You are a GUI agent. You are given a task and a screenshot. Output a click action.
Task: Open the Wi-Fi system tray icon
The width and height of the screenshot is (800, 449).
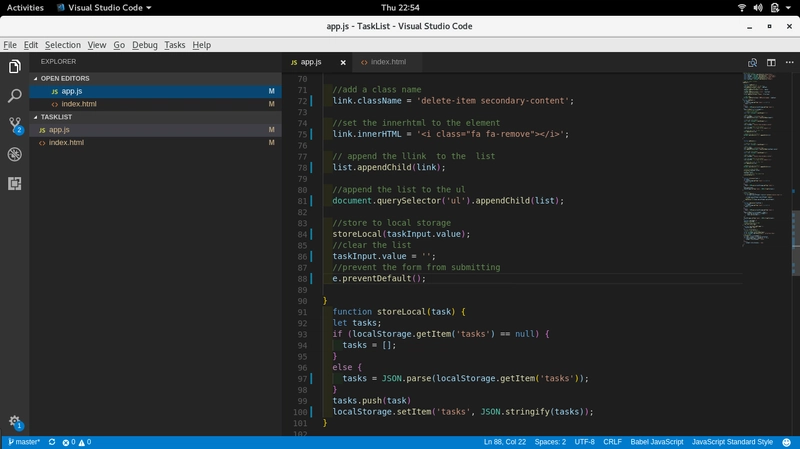(x=742, y=8)
